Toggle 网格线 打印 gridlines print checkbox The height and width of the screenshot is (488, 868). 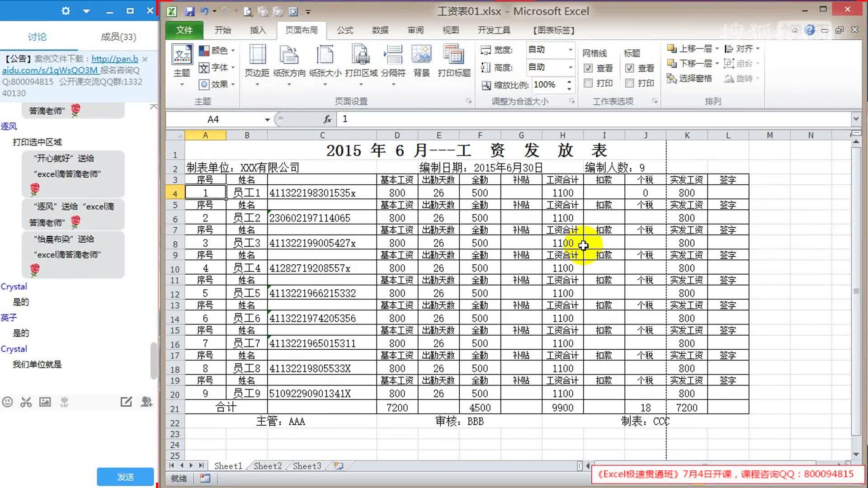(x=588, y=83)
